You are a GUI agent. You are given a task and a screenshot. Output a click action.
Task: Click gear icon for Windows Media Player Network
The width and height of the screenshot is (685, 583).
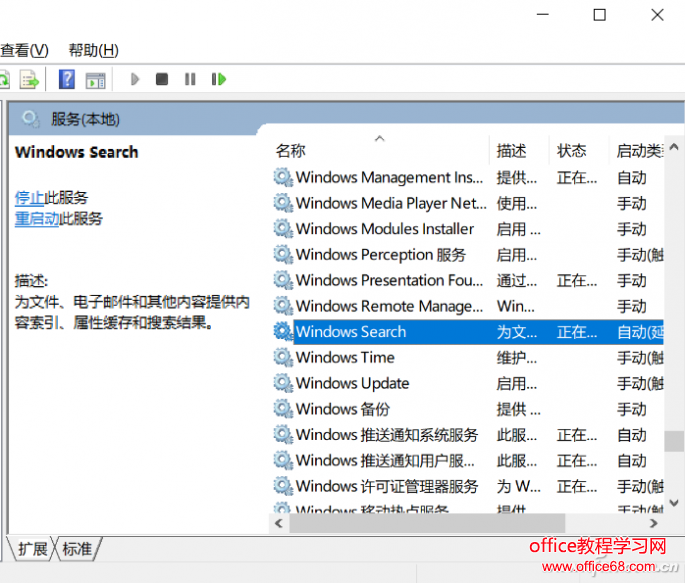(283, 203)
